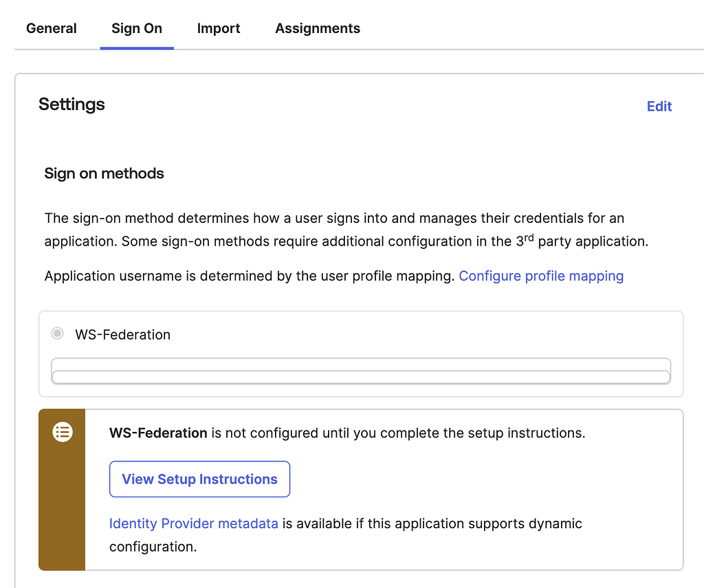
Task: Select the WS-Federation radio button
Action: tap(58, 334)
